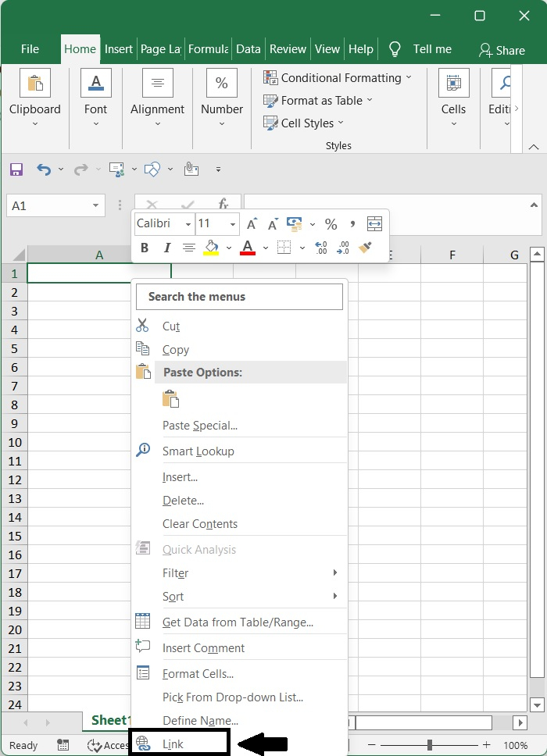Open Format as Table dropdown
This screenshot has height=756, width=547.
pyautogui.click(x=318, y=100)
